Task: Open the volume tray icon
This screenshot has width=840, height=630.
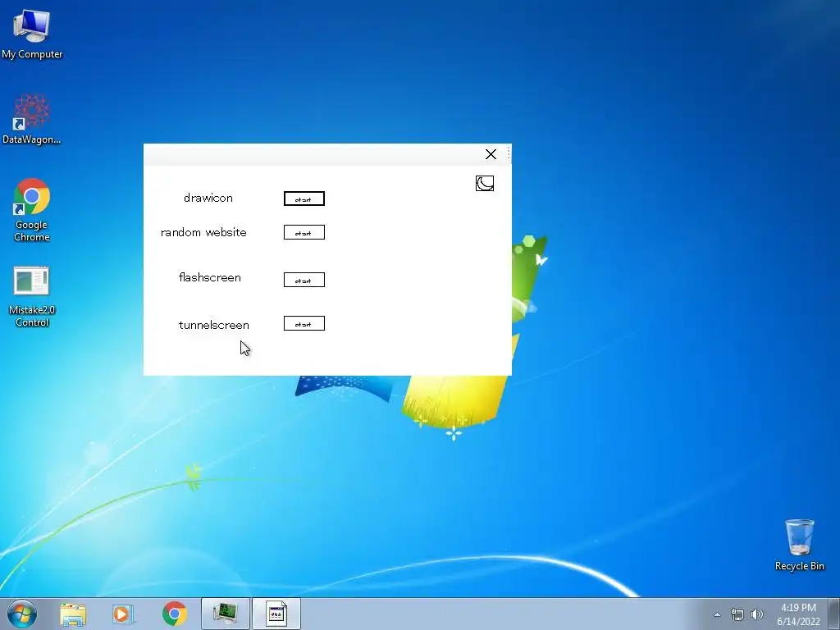Action: click(756, 614)
